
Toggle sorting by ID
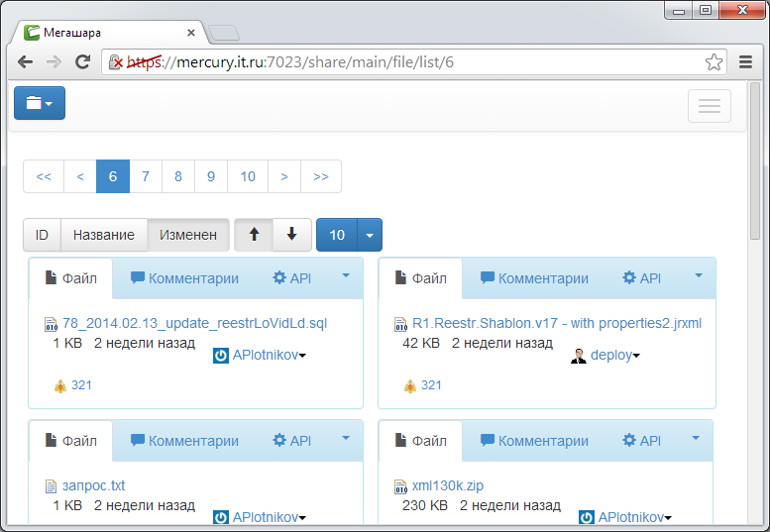[43, 235]
